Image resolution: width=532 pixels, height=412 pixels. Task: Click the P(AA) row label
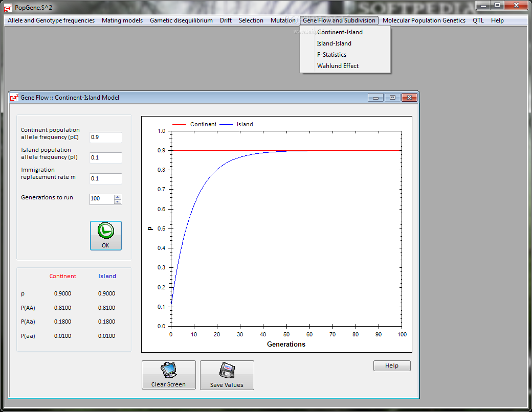click(x=28, y=308)
